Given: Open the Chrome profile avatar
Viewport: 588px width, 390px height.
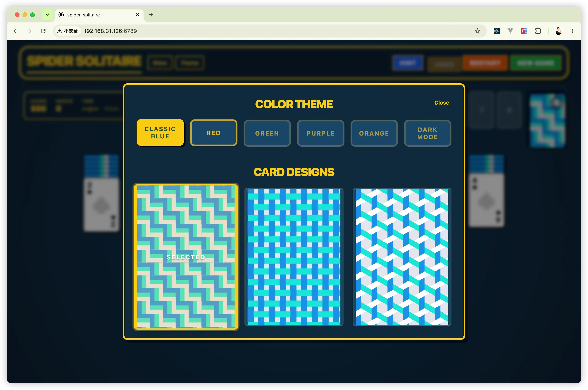Looking at the screenshot, I should [x=558, y=31].
